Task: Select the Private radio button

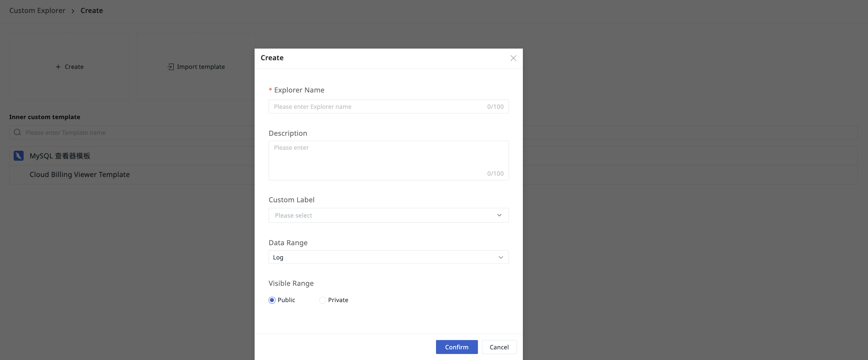Action: point(323,300)
